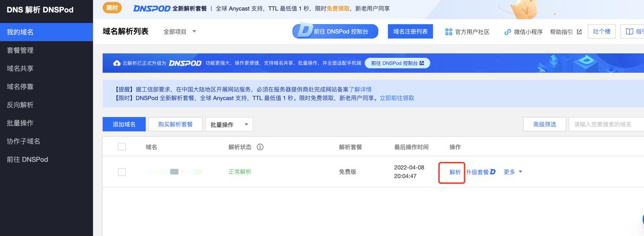Image resolution: width=644 pixels, height=236 pixels.
Task: Toggle the select-all checkbox in table header
Action: coord(122,147)
